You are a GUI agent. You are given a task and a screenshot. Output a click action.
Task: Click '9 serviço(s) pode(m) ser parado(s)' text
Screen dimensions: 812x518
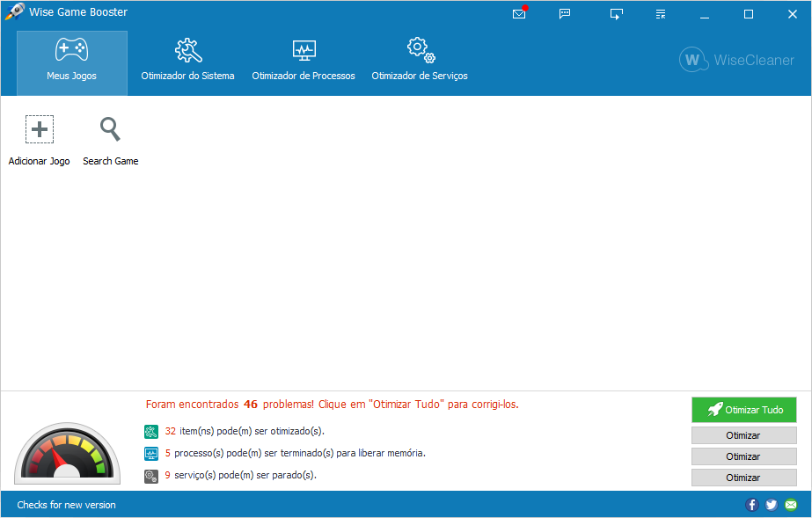241,475
